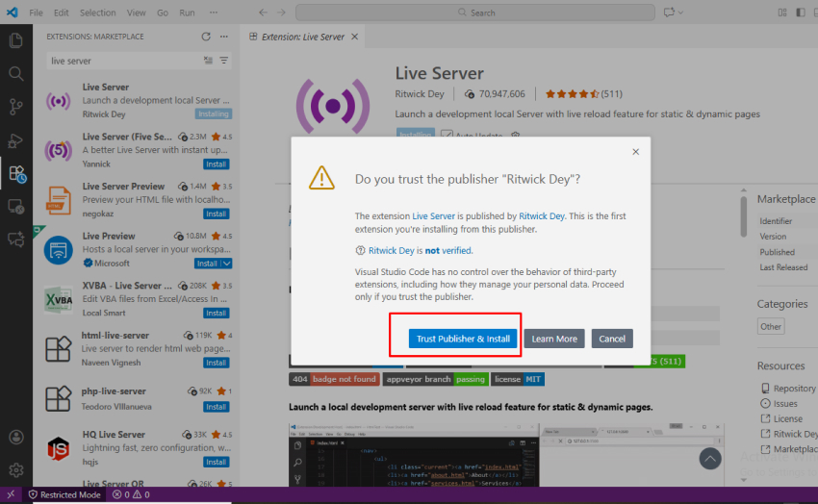
Task: Open the title bar chat dropdown chevron
Action: click(x=680, y=13)
